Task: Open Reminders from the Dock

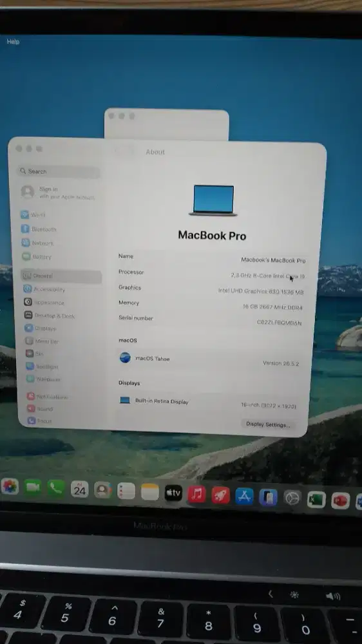Action: click(x=126, y=491)
